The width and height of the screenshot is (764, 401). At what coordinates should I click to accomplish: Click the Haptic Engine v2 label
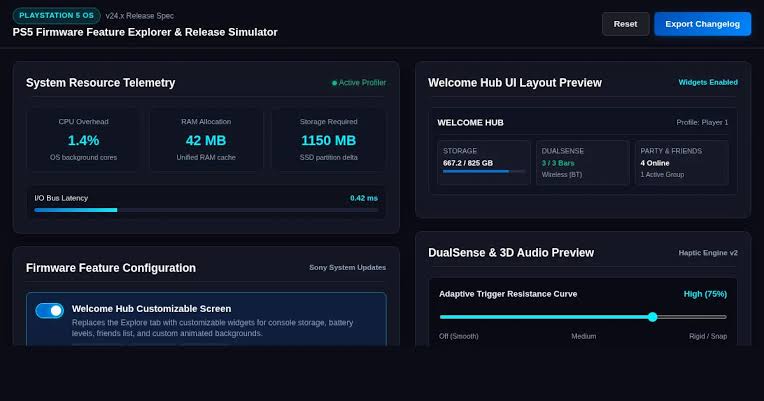(x=708, y=253)
